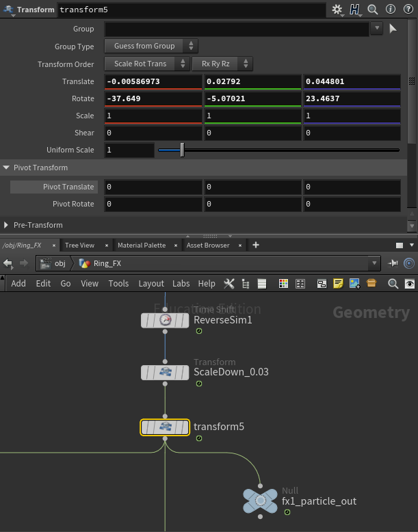The image size is (418, 532).
Task: Add a sticky note icon
Action: 338,284
